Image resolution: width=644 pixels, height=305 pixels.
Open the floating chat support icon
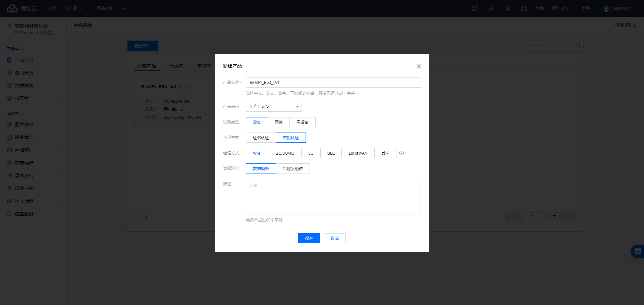point(638,251)
